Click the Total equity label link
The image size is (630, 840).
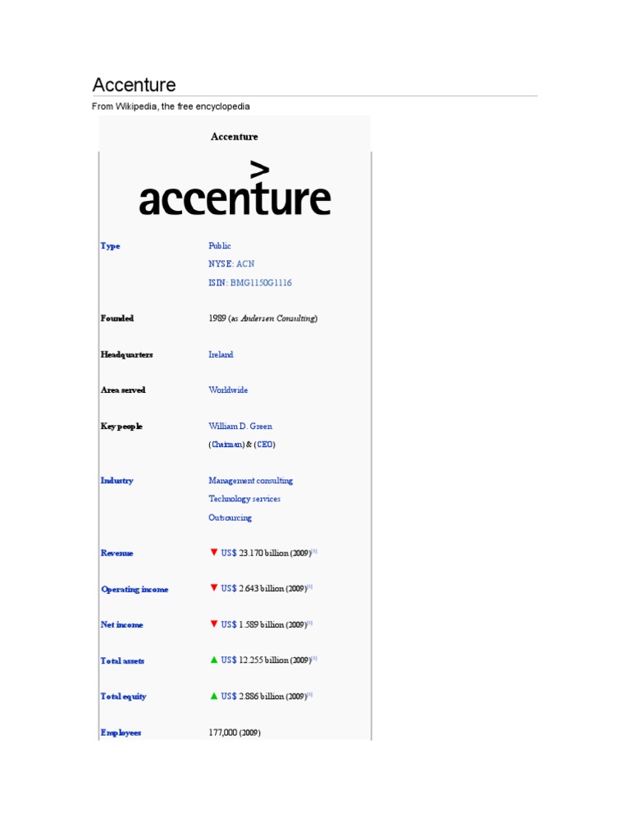(x=123, y=696)
